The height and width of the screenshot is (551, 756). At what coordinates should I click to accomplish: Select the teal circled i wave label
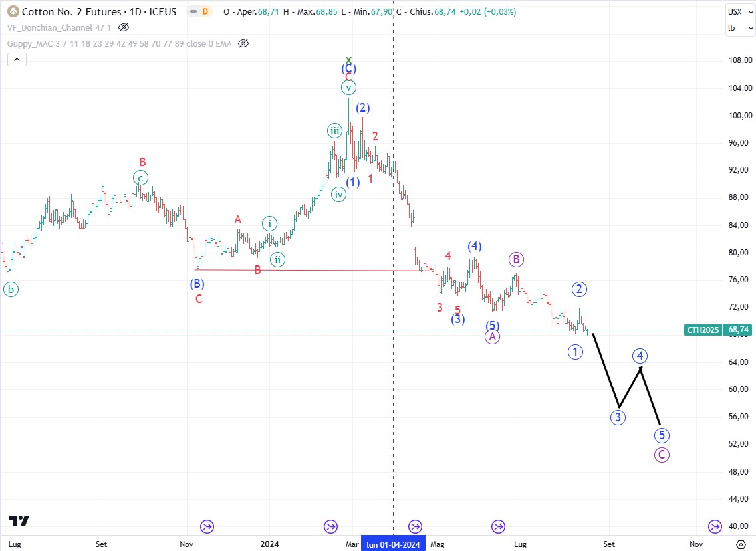coord(269,224)
